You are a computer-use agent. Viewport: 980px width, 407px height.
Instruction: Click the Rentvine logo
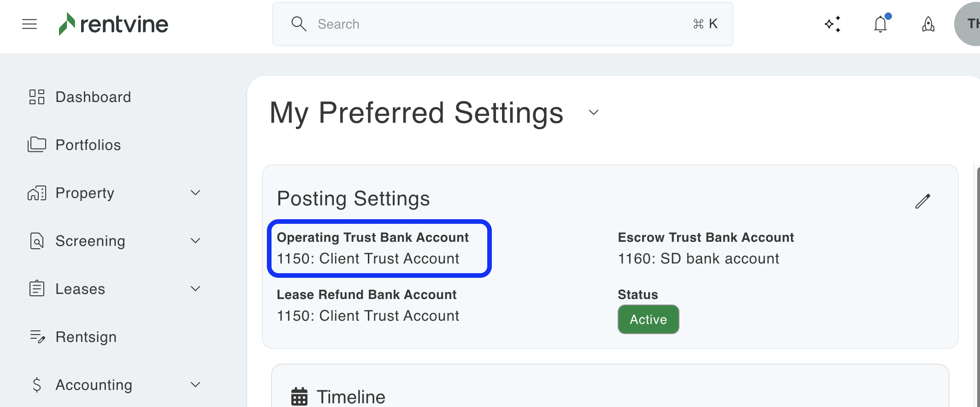click(113, 24)
